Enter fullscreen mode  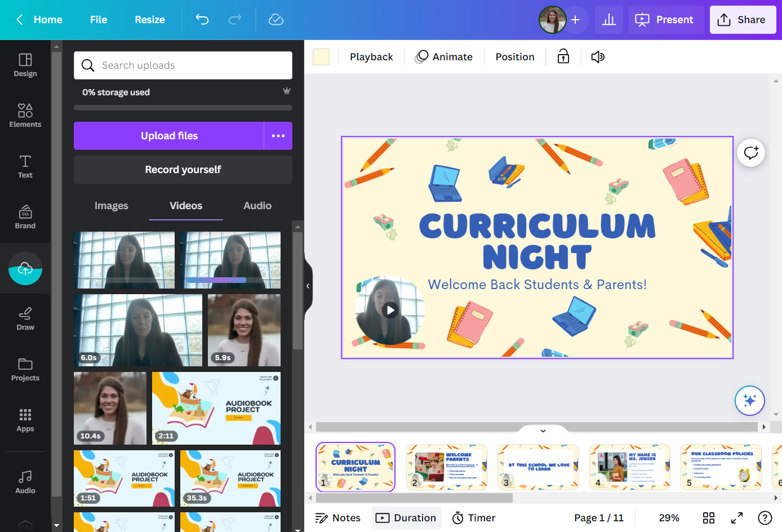point(737,518)
